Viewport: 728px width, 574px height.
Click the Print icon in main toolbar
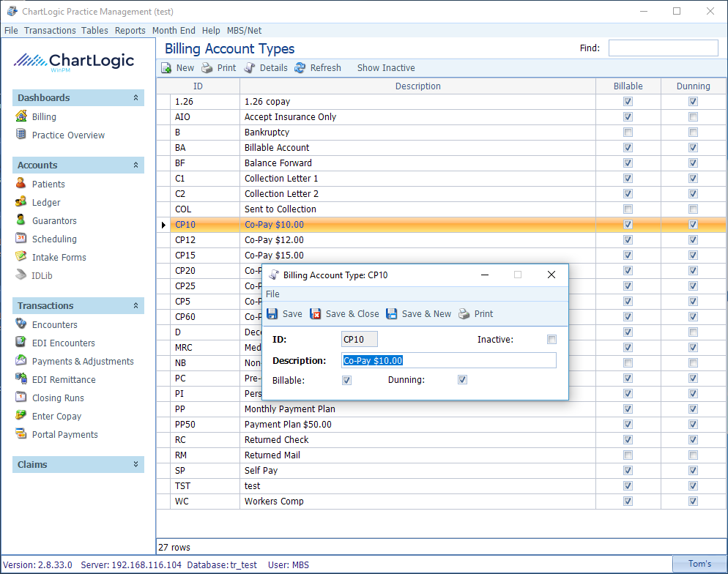(207, 68)
